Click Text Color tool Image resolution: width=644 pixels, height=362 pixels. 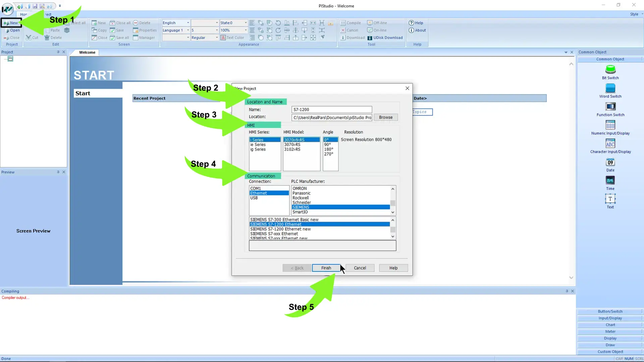(232, 38)
